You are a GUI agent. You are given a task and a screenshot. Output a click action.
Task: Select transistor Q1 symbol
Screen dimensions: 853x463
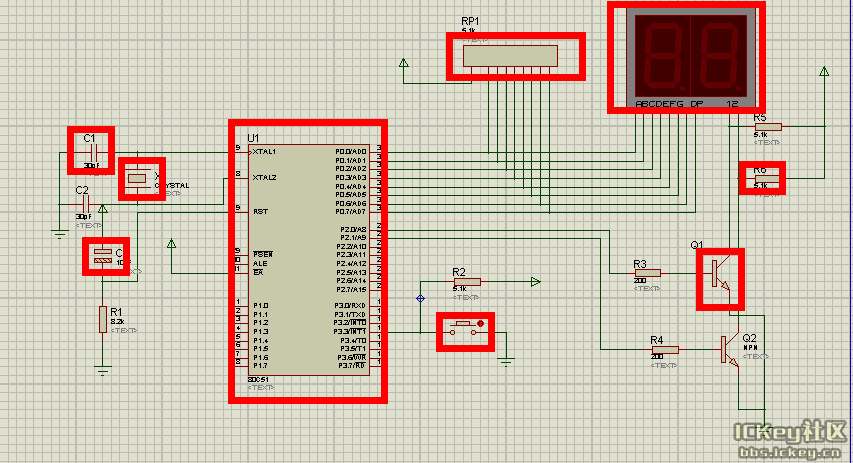(x=721, y=274)
